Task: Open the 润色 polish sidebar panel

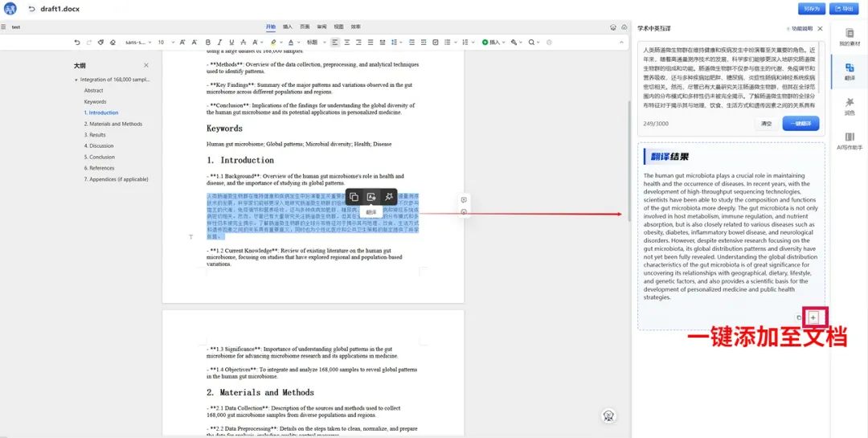Action: [x=850, y=106]
